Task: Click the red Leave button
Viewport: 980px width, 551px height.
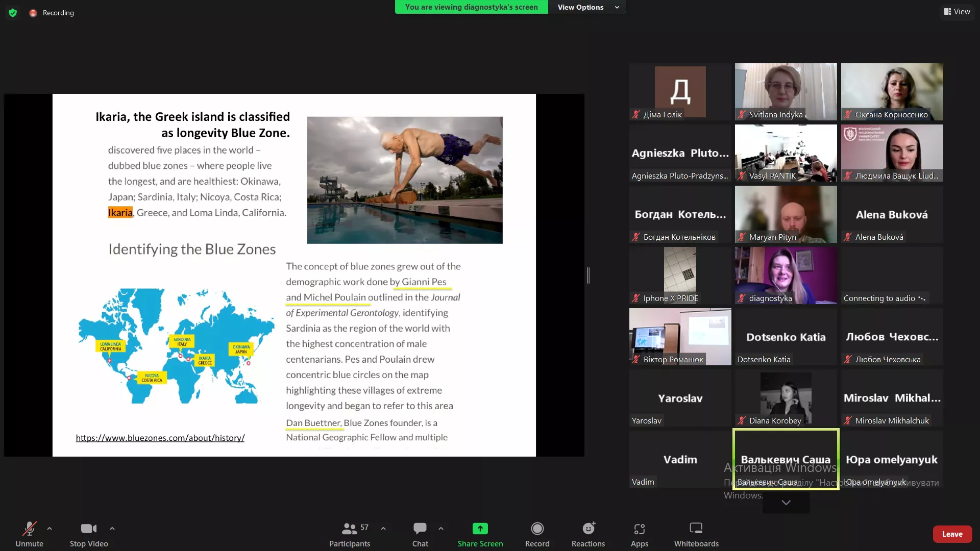Action: click(952, 534)
